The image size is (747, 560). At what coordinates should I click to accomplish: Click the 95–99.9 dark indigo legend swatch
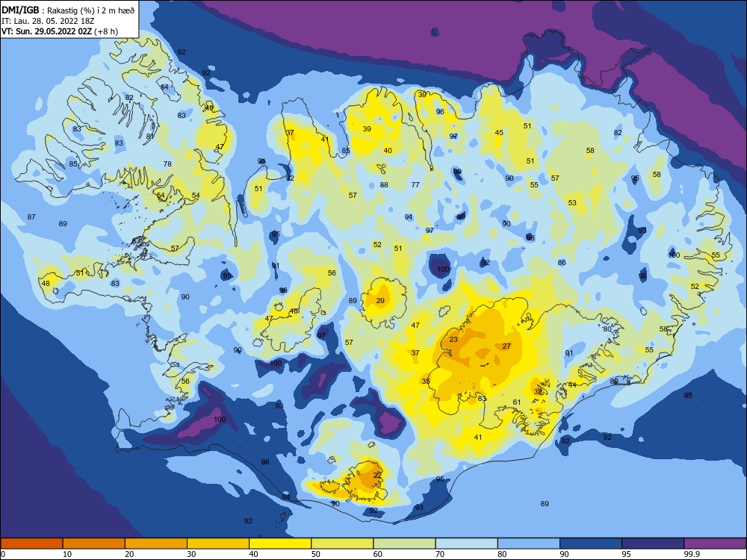pyautogui.click(x=653, y=544)
